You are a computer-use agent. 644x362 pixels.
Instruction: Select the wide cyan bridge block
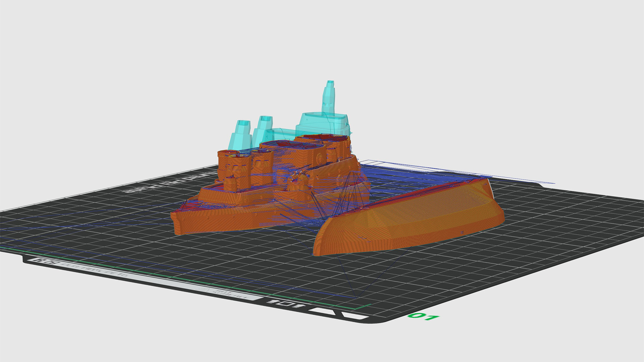click(x=324, y=124)
